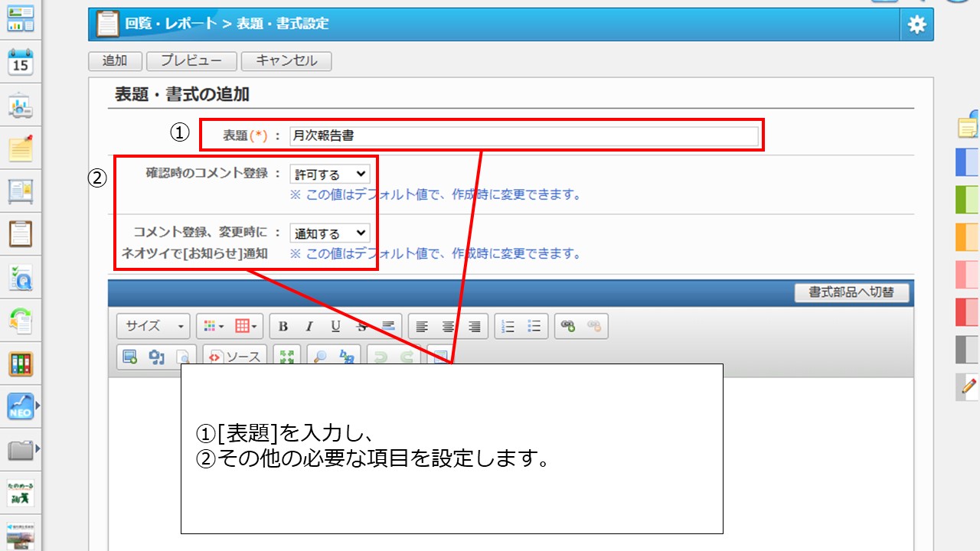Click the 書式部品へ切替 button
The width and height of the screenshot is (980, 551).
(x=851, y=292)
